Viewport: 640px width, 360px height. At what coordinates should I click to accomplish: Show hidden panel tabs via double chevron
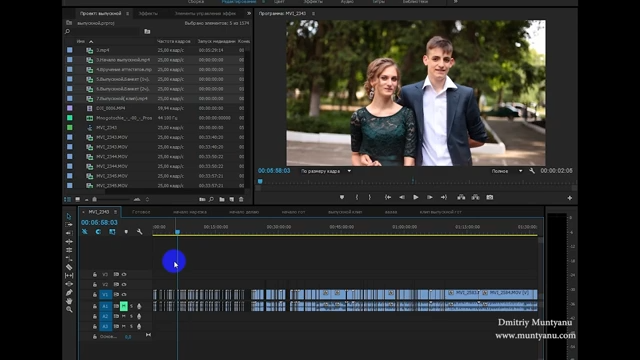[x=249, y=13]
